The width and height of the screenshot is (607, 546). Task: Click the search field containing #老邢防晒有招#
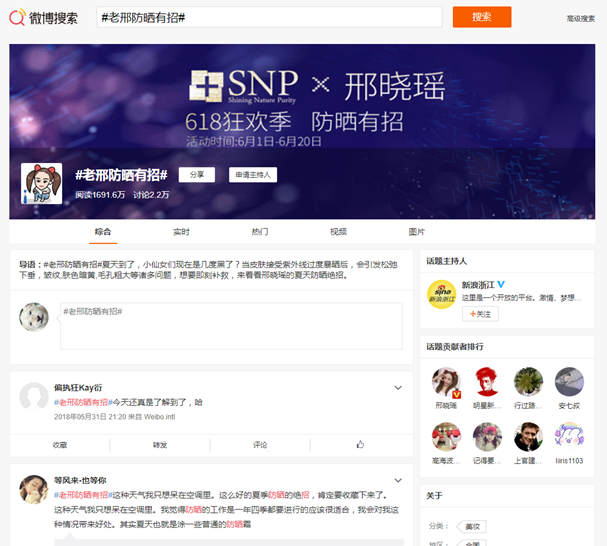click(x=269, y=17)
